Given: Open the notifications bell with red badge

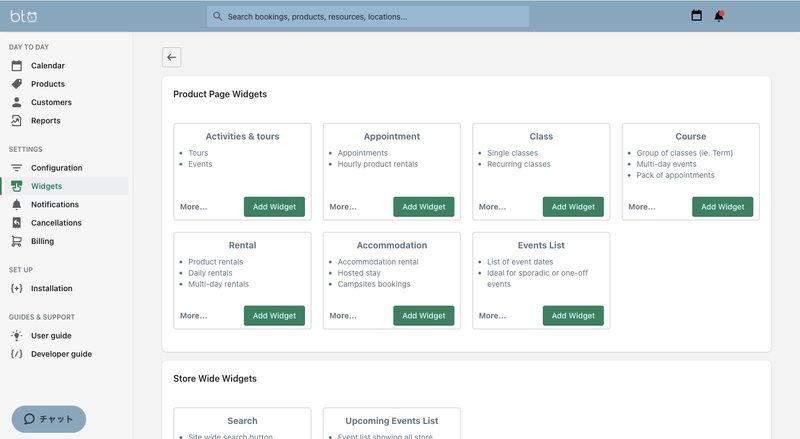Looking at the screenshot, I should point(719,16).
